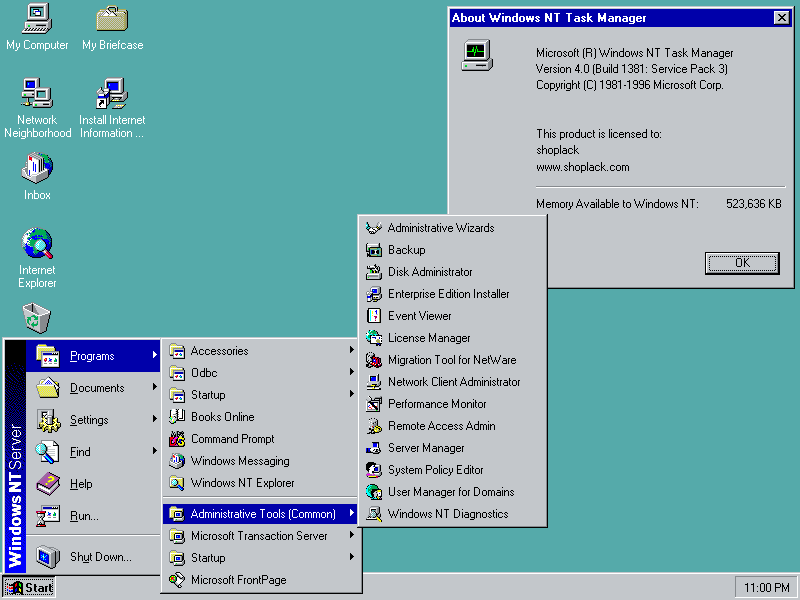The image size is (800, 600).
Task: Click the Programs folder icon in Start menu
Action: click(48, 356)
